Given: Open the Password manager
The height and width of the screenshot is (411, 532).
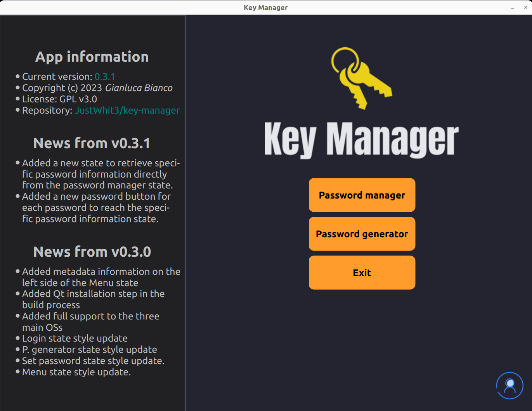Looking at the screenshot, I should tap(362, 195).
